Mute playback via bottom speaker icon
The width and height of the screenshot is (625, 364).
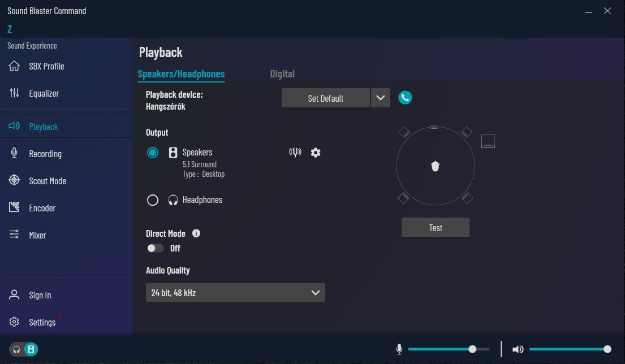[x=518, y=349]
